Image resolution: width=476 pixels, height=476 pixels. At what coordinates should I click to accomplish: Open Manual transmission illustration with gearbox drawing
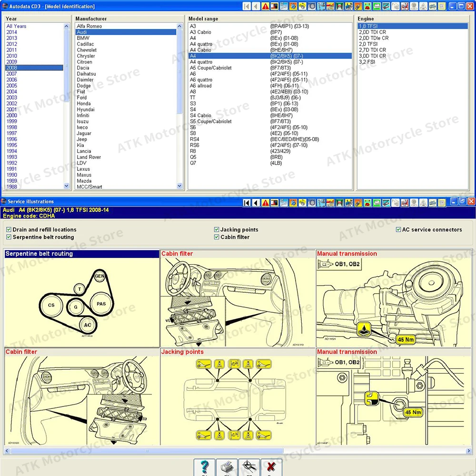tap(394, 298)
